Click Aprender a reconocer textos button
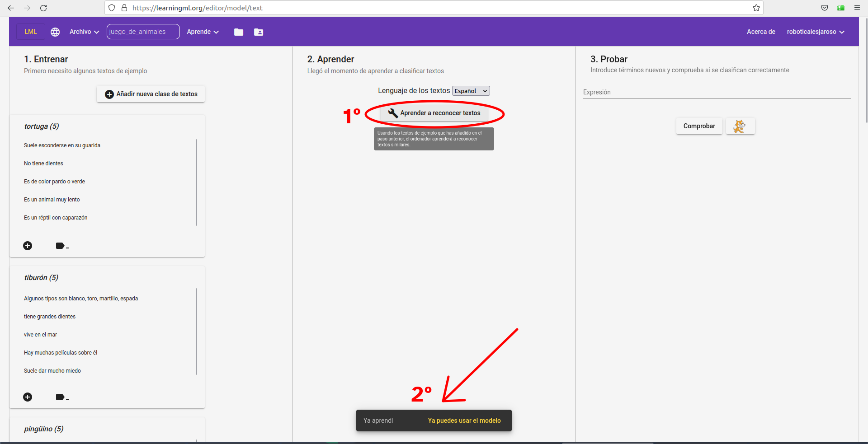The height and width of the screenshot is (444, 868). tap(434, 113)
